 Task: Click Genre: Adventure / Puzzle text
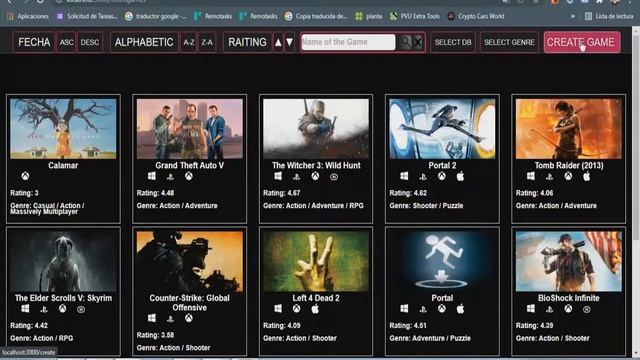[x=430, y=338]
